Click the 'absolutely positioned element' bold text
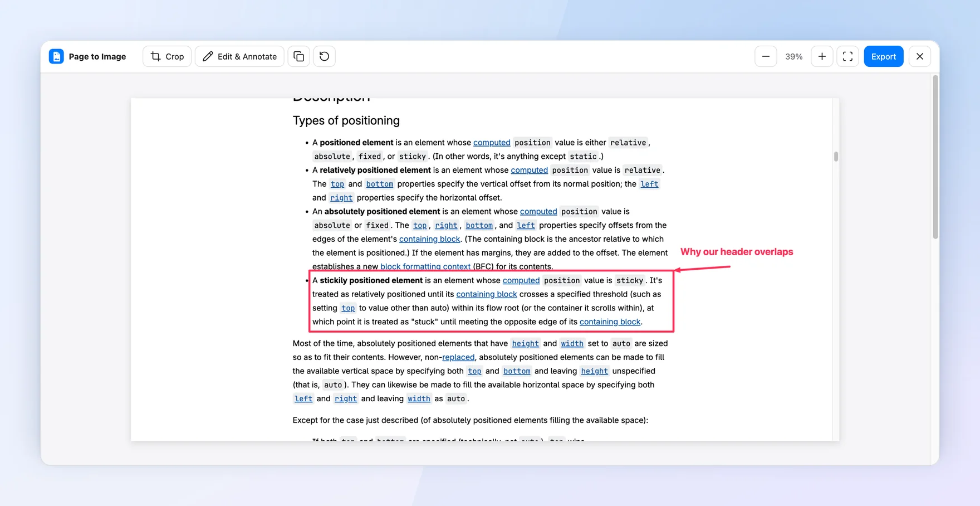This screenshot has height=506, width=980. click(x=382, y=212)
